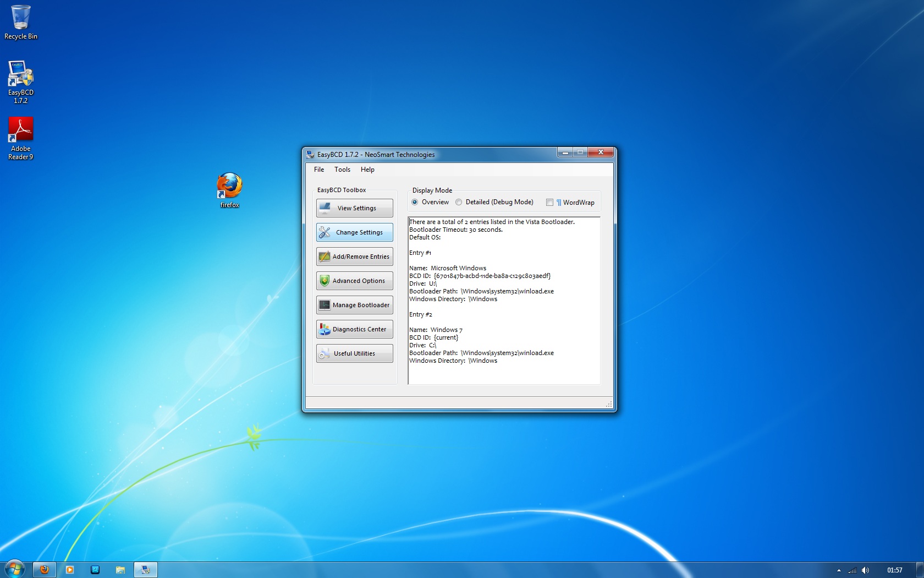Click the 'BCD ID: {current}' line

[x=434, y=337]
